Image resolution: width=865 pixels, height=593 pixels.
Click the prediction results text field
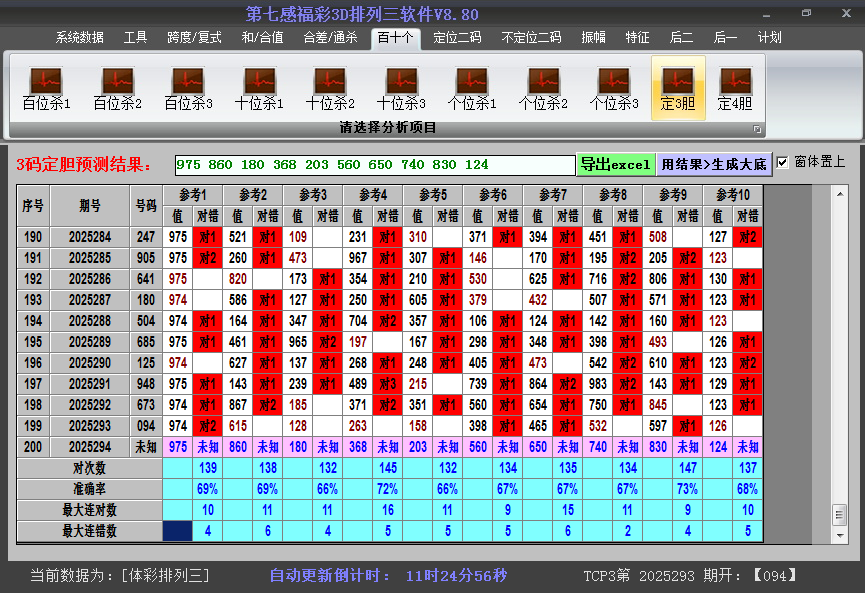pyautogui.click(x=374, y=165)
